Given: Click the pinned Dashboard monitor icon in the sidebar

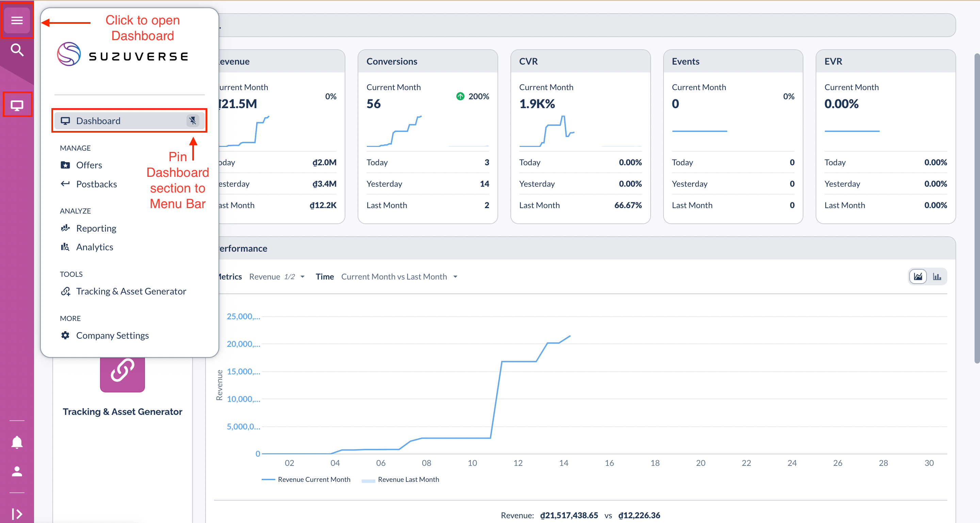Looking at the screenshot, I should click(x=17, y=105).
